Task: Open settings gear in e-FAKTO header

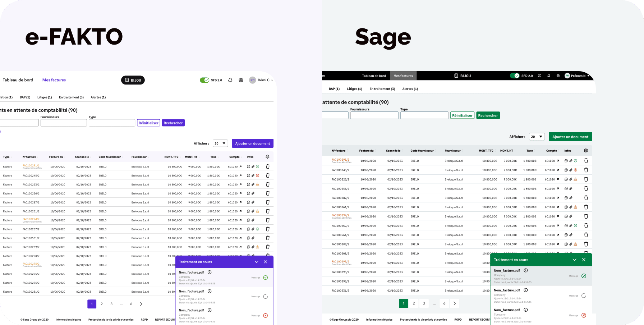Action: 241,80
